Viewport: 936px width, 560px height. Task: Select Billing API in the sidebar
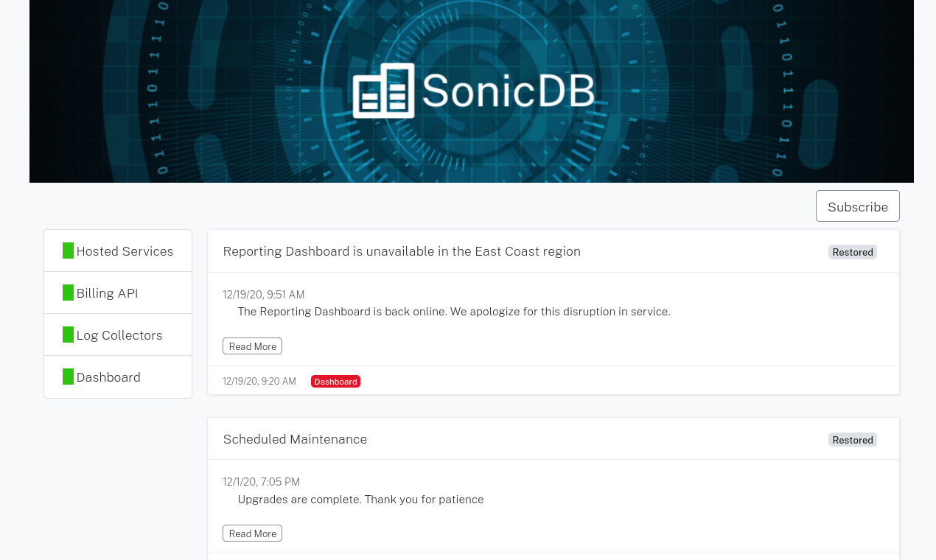[x=118, y=293]
